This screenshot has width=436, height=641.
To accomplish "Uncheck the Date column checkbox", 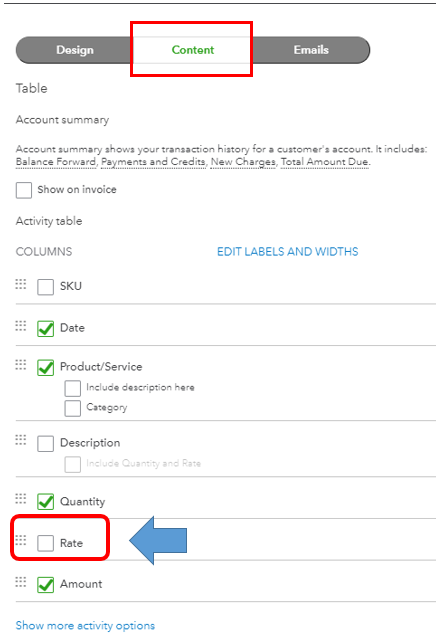I will tap(45, 328).
